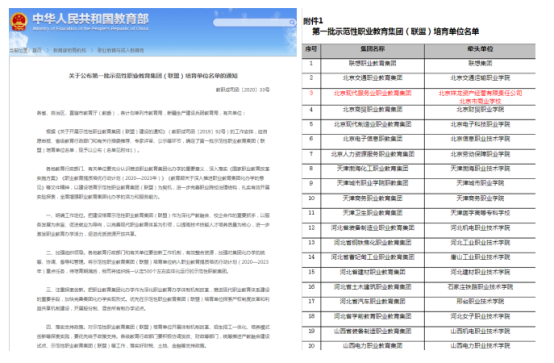Click the national emblem logo
The width and height of the screenshot is (554, 363).
point(19,22)
